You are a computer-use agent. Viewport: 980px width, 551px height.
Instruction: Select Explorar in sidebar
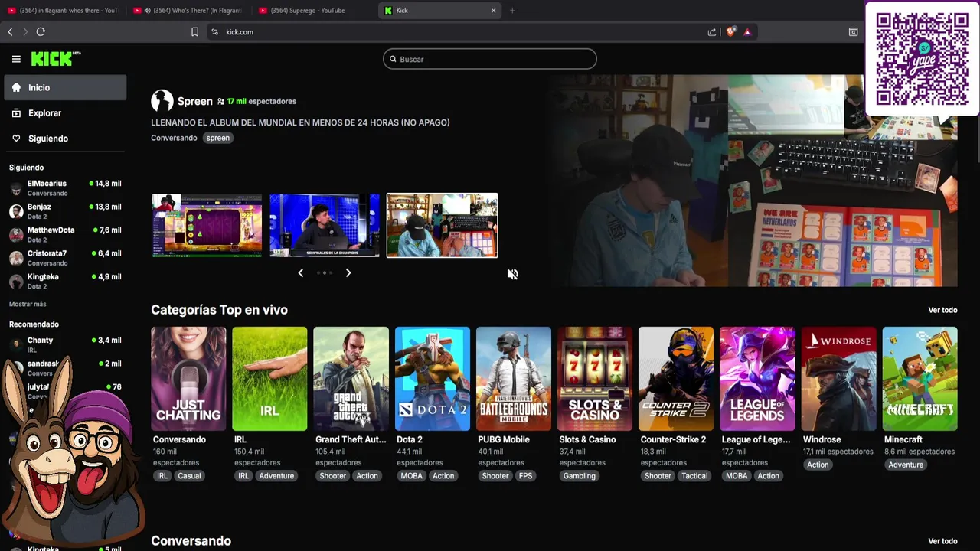[x=65, y=112]
